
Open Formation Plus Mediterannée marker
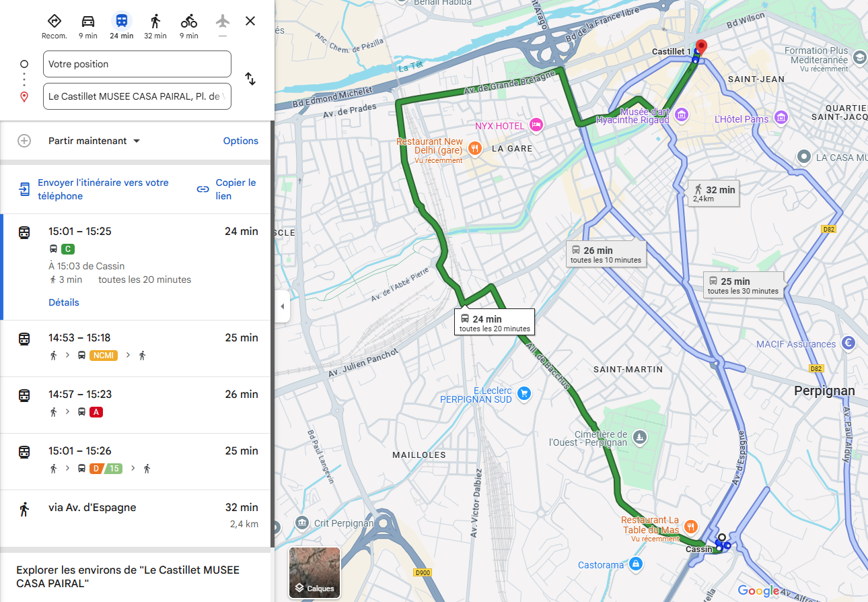click(860, 59)
